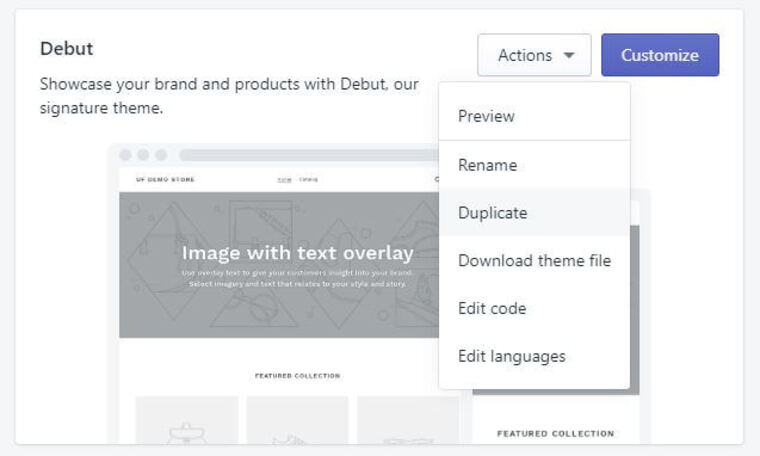
Task: Click UF Demo Store logo in preview
Action: [165, 179]
